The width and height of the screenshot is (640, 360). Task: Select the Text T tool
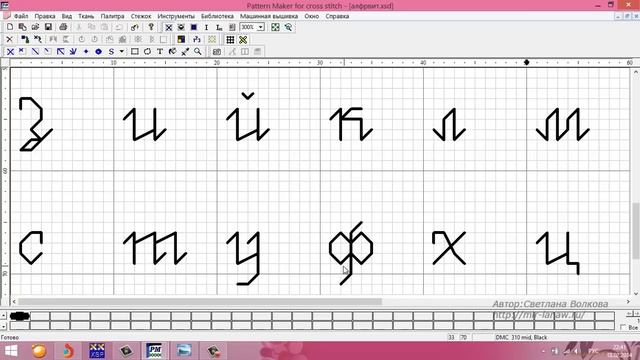coord(160,51)
